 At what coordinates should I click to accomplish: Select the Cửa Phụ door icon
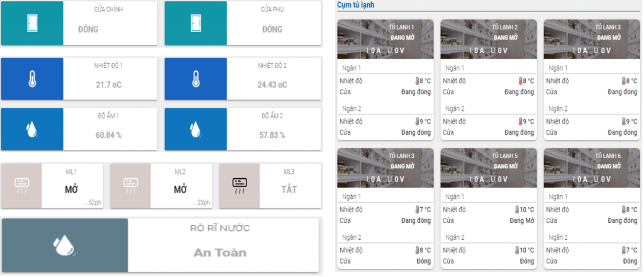click(x=196, y=23)
